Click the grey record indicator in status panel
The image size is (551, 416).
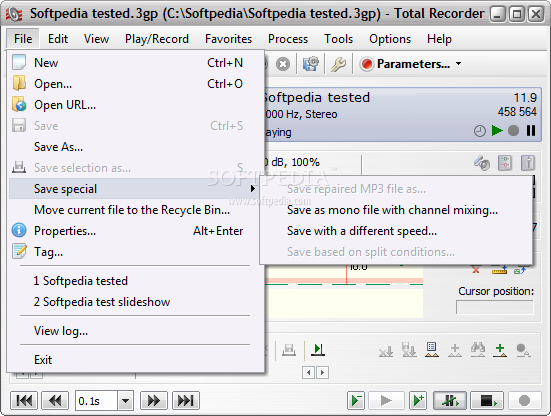pyautogui.click(x=513, y=131)
